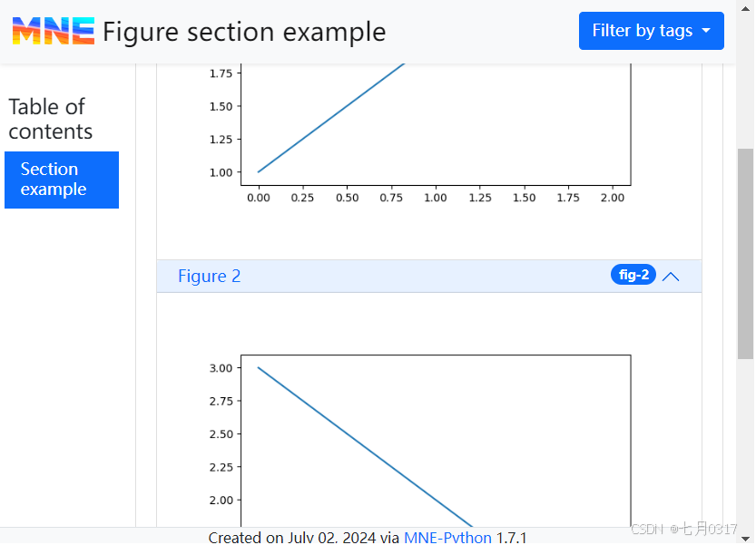Click the 3.00 y-axis label in Figure 2
Image resolution: width=756 pixels, height=545 pixels.
click(x=219, y=368)
